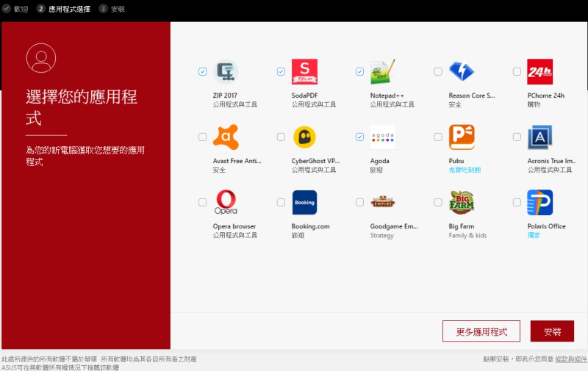Uncheck the Agoda checkbox

coord(359,137)
